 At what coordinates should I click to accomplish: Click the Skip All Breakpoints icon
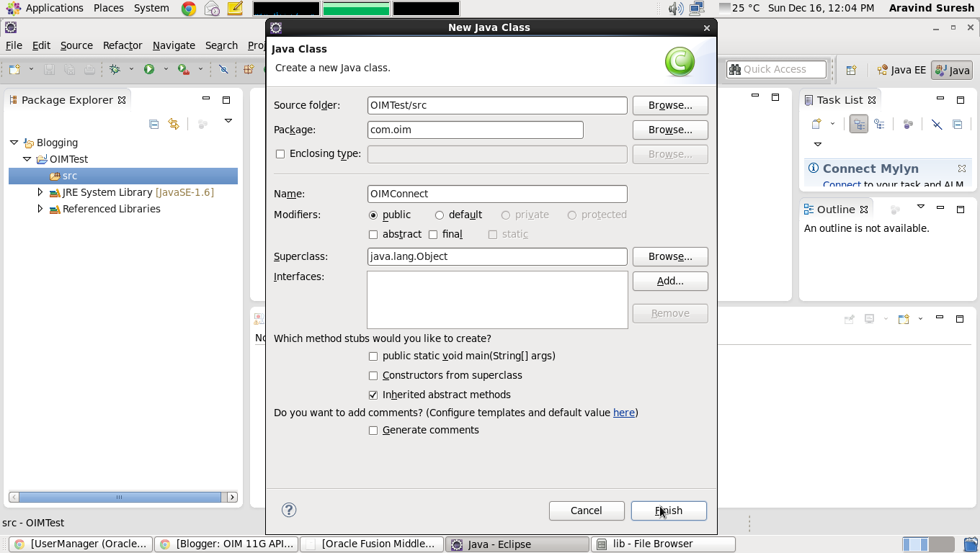223,69
